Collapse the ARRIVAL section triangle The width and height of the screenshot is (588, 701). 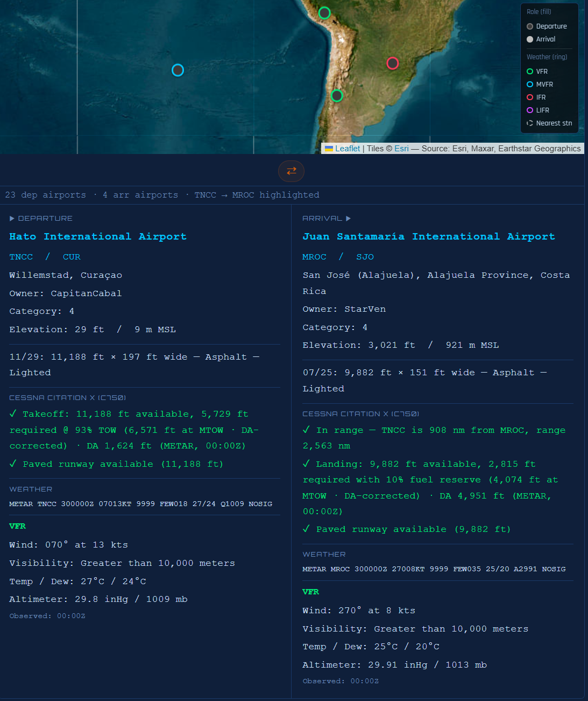tap(349, 219)
